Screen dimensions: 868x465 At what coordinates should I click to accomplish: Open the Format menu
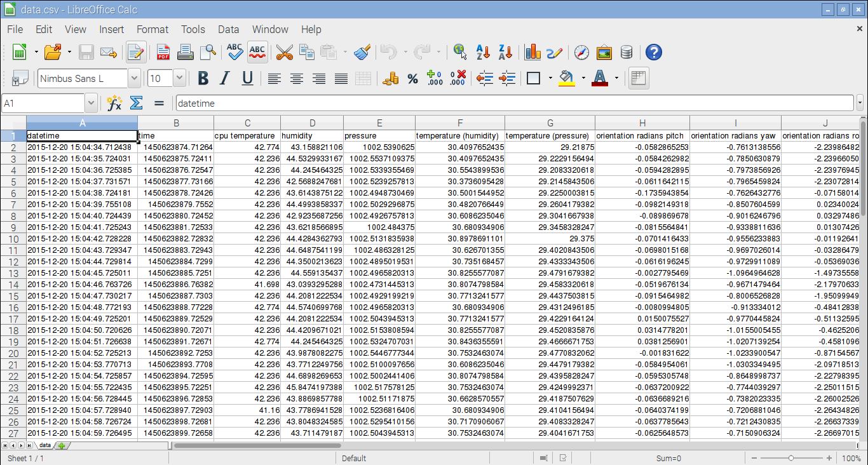(x=153, y=29)
